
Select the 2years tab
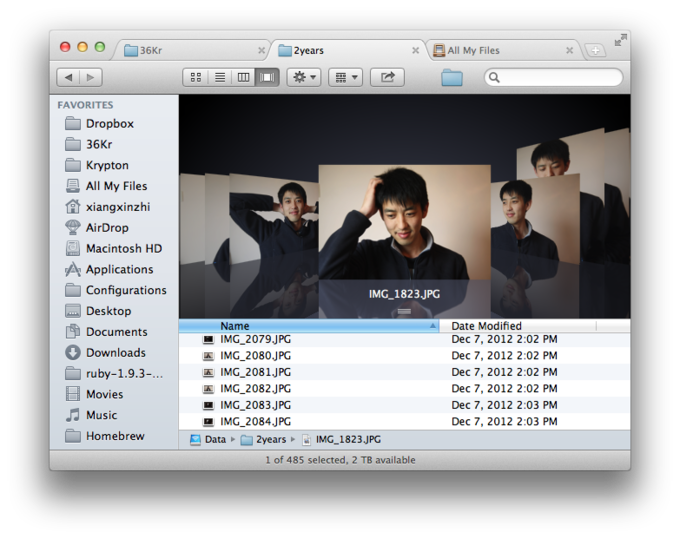(x=345, y=50)
